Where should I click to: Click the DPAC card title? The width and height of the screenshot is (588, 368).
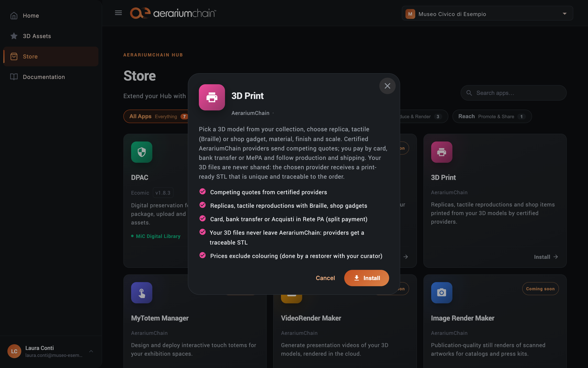(140, 178)
